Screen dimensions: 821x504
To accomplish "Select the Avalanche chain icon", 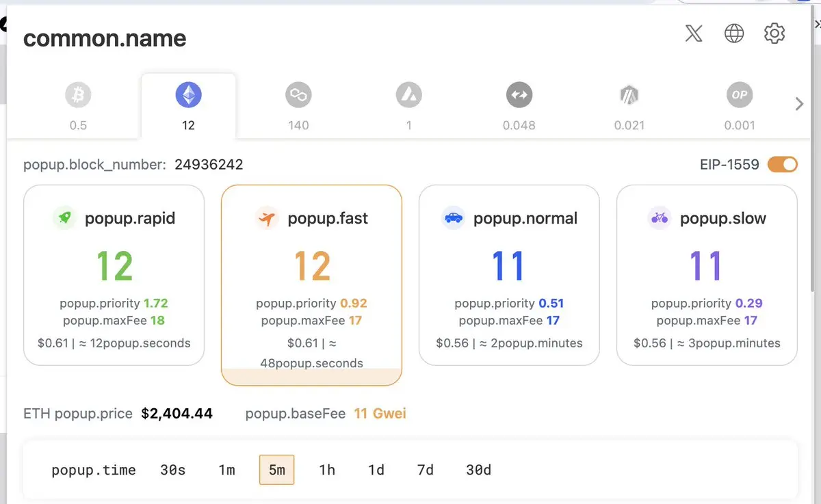I will coord(408,95).
